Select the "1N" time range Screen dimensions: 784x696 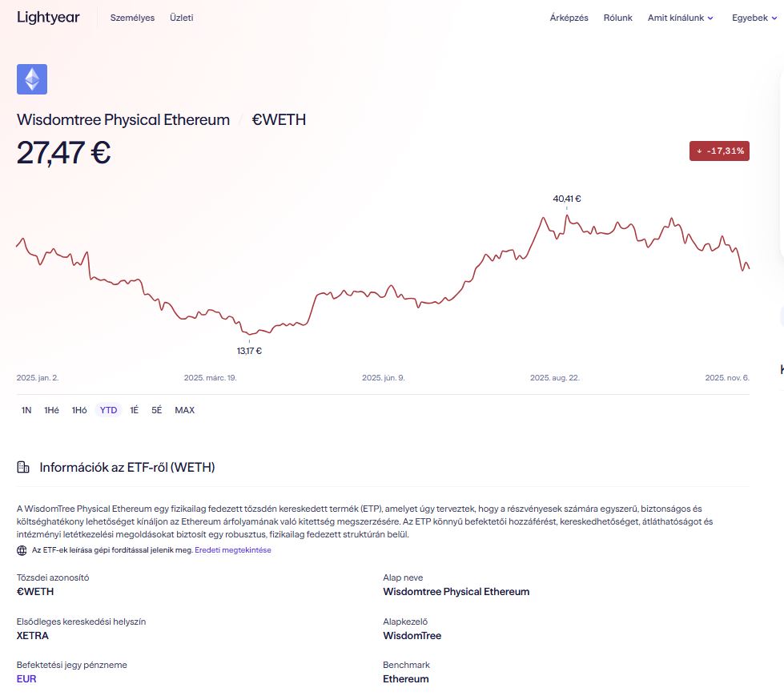[26, 409]
